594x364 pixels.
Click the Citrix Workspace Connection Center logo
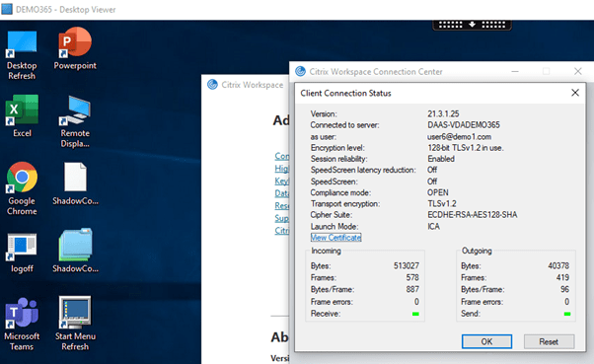[300, 71]
